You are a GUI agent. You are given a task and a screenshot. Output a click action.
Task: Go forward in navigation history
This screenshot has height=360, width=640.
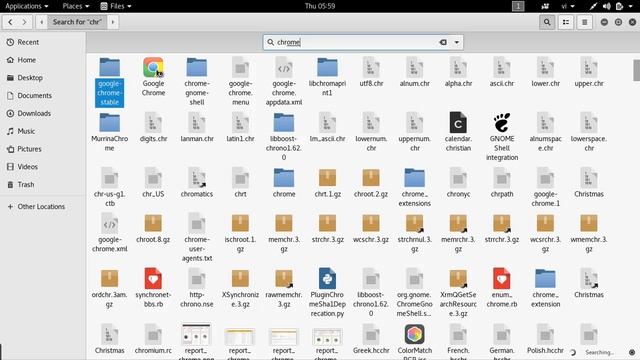click(24, 22)
